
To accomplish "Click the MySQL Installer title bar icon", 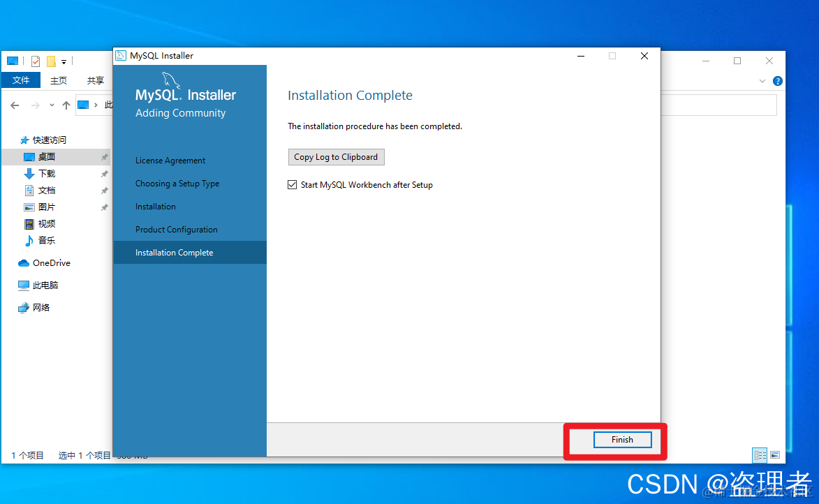I will pos(121,55).
